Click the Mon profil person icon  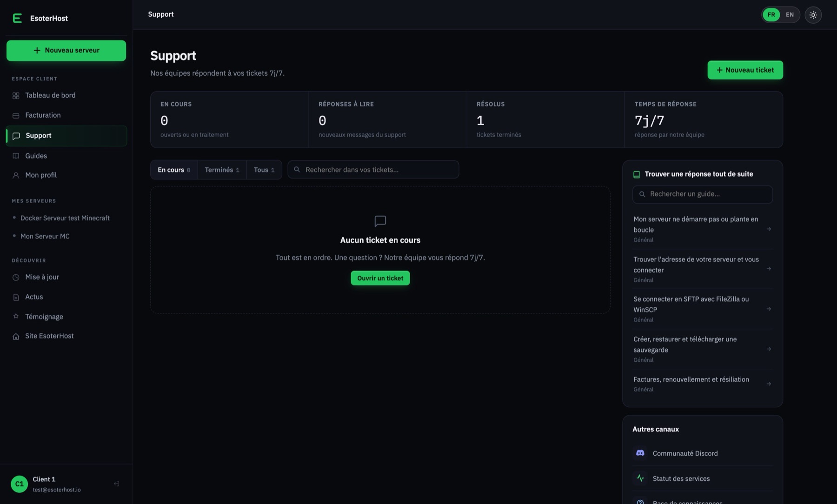16,175
